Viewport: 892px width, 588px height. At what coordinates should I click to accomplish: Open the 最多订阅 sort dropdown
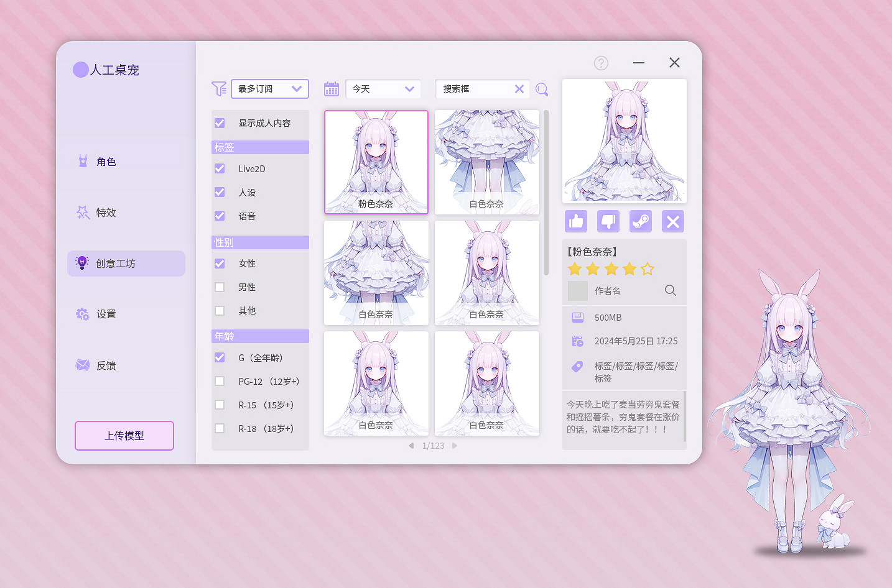pos(297,89)
